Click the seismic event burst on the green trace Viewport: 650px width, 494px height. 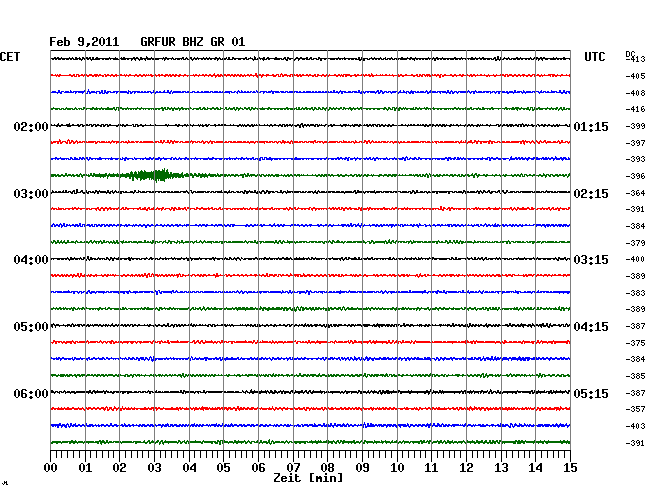tap(153, 175)
